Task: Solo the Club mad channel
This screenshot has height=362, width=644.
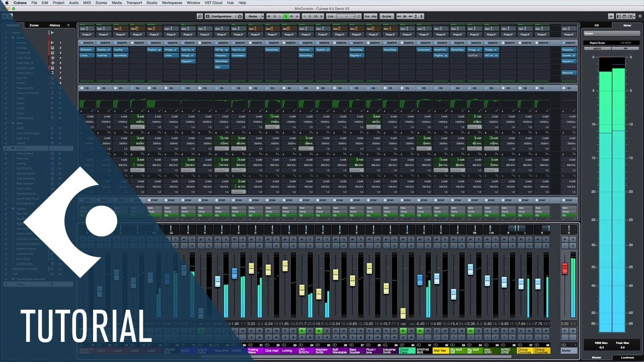Action: click(x=276, y=239)
